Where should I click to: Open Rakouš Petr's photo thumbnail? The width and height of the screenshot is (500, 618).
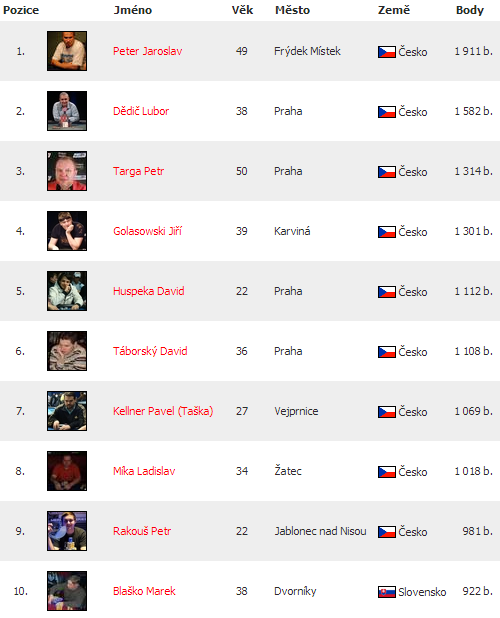(67, 531)
